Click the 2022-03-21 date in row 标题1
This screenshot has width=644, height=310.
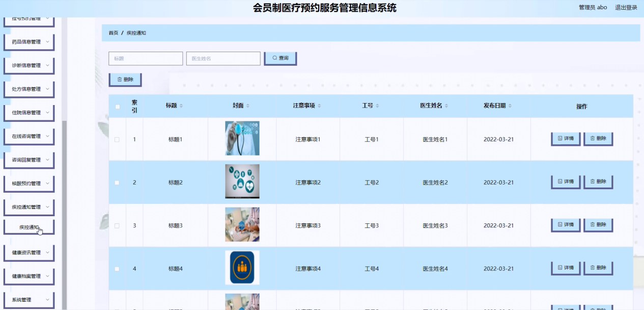tap(498, 139)
